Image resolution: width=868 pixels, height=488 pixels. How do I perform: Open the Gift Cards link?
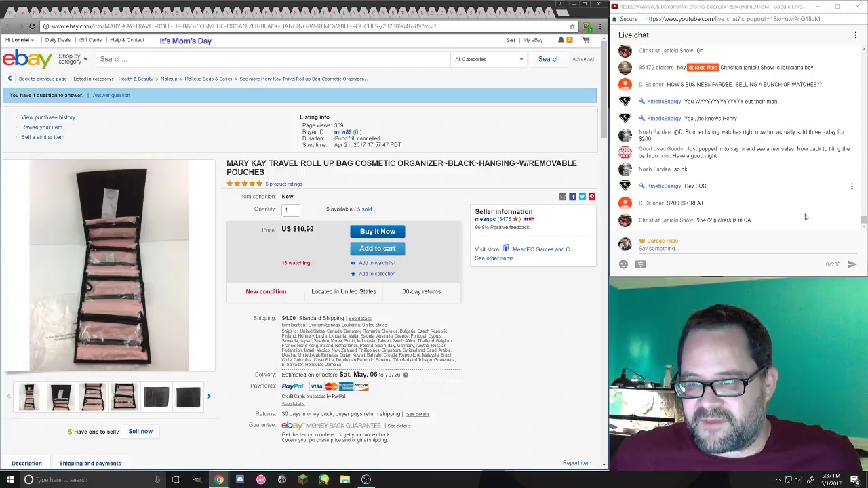pyautogui.click(x=90, y=40)
